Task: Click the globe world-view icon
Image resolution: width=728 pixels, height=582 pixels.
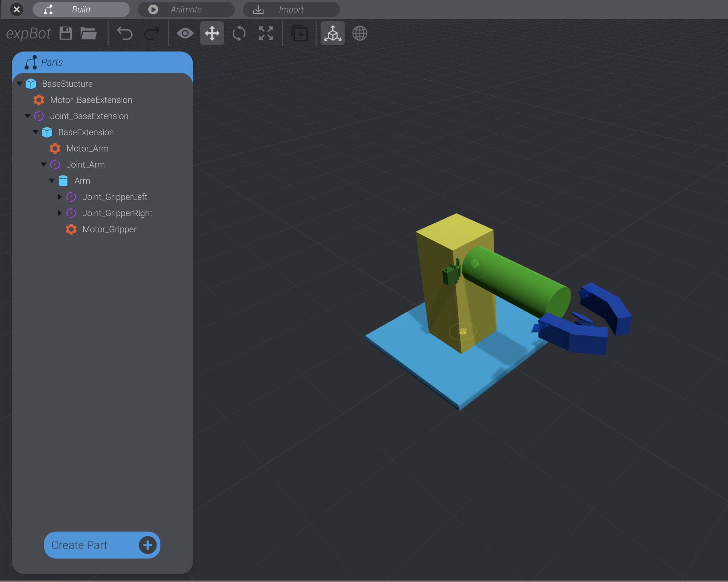Action: point(359,33)
